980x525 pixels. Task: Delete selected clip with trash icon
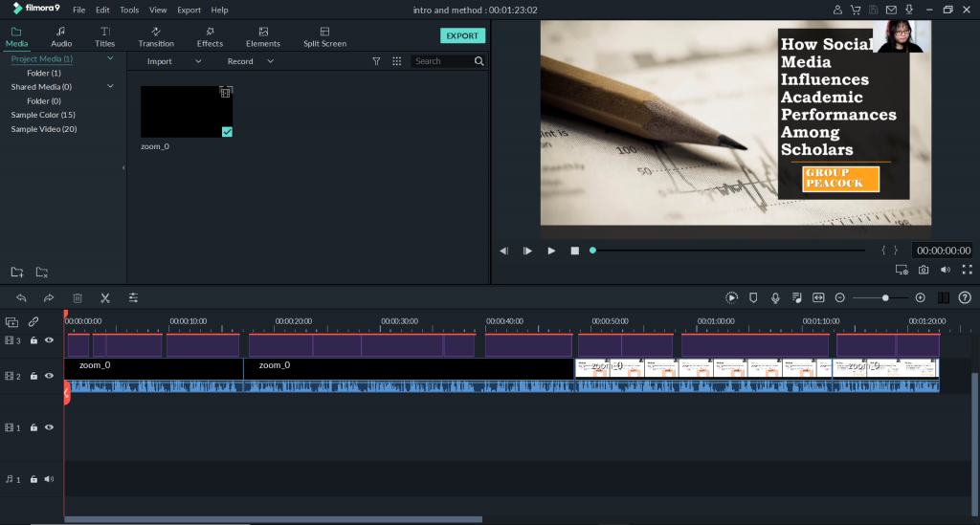78,298
